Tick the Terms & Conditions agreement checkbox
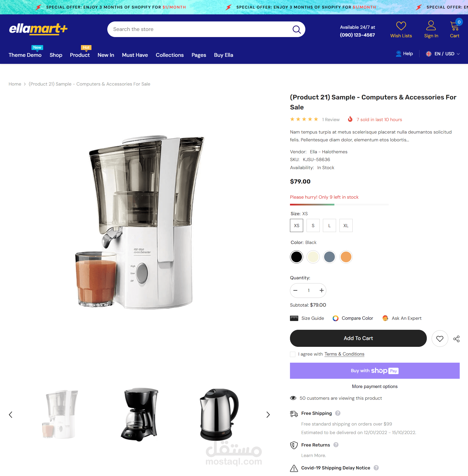Screen dimensions: 468x476 point(292,354)
